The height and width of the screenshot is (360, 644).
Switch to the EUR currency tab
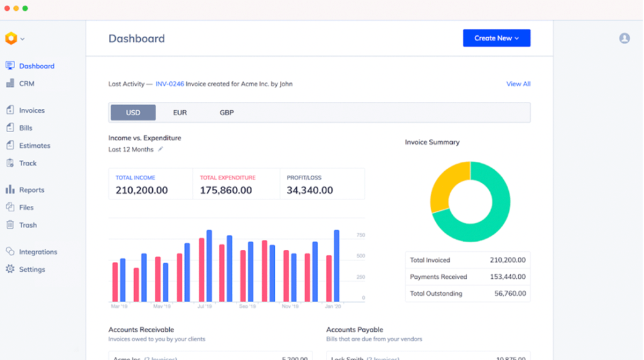coord(180,113)
